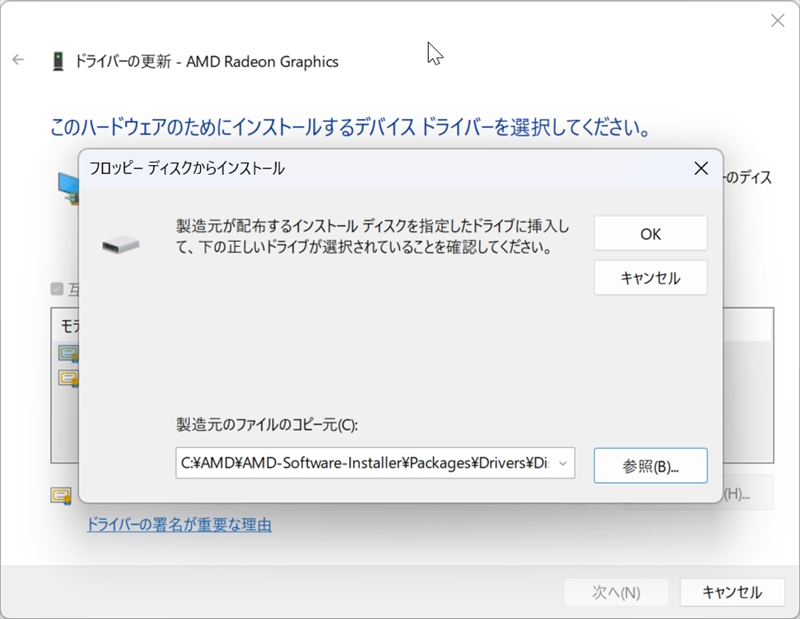Close the フロッピー ディスクからインストール dialog

[701, 168]
